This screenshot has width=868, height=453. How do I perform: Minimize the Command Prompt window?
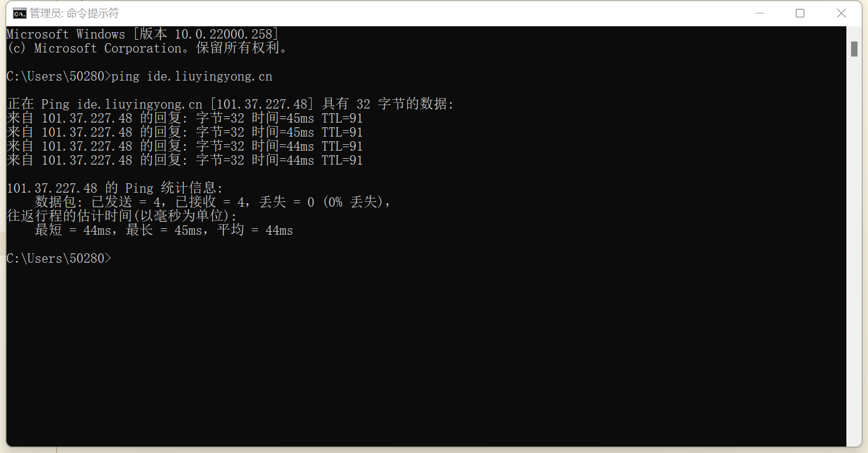pos(759,13)
